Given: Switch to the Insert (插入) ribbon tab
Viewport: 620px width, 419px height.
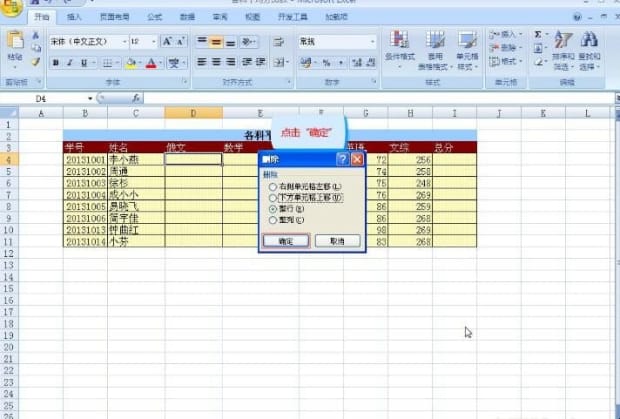Looking at the screenshot, I should [75, 17].
